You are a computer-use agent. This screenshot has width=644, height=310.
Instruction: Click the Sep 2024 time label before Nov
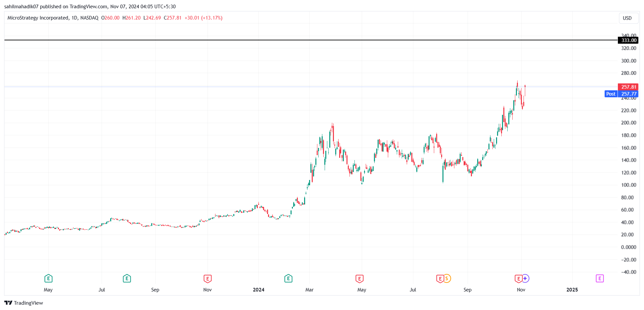pyautogui.click(x=467, y=290)
